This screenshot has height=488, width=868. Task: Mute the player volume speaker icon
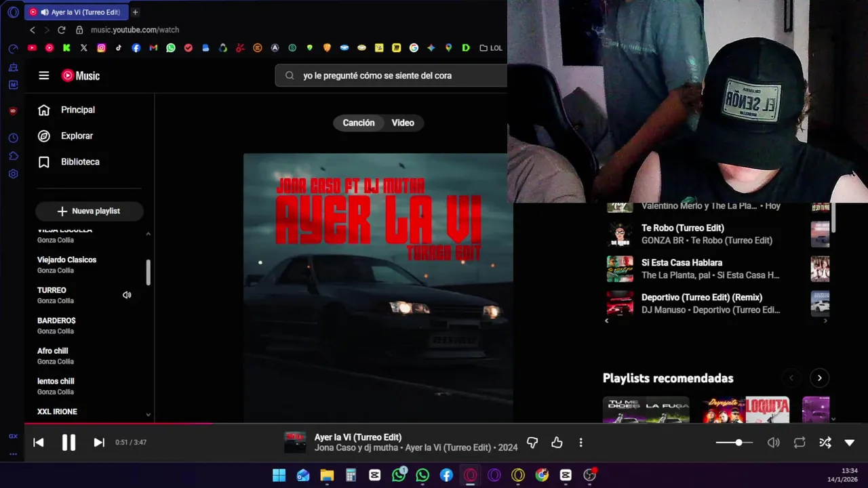tap(773, 443)
